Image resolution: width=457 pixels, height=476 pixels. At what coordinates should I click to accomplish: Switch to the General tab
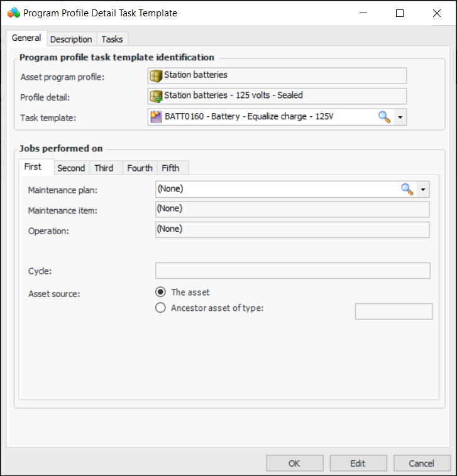(x=26, y=38)
